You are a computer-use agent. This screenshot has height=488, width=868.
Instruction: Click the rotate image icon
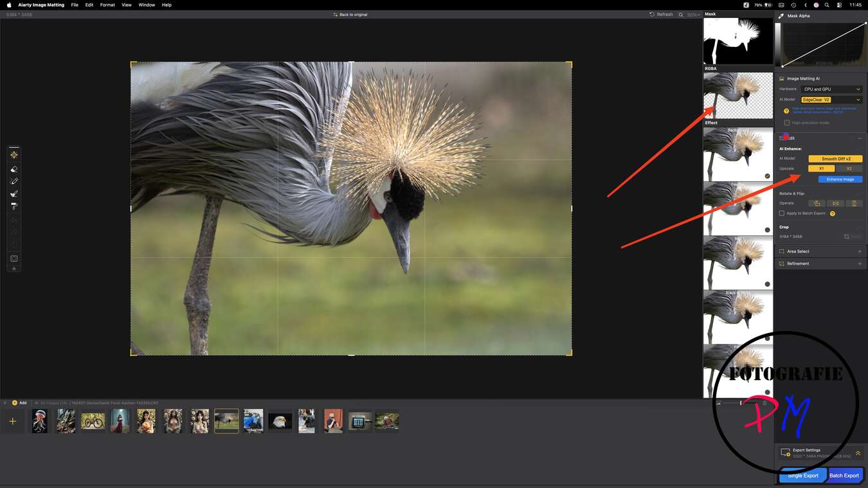coord(817,203)
